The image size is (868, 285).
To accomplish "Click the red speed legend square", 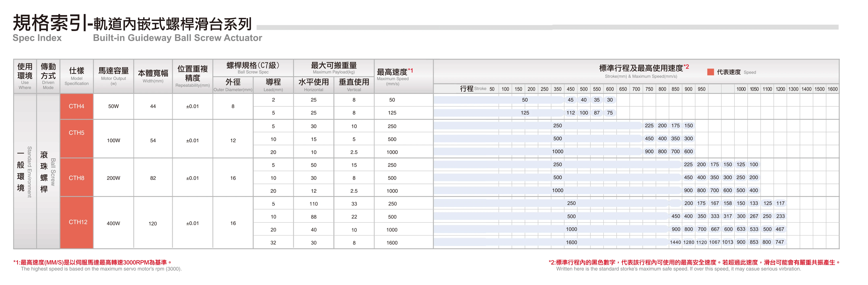I will (x=711, y=72).
